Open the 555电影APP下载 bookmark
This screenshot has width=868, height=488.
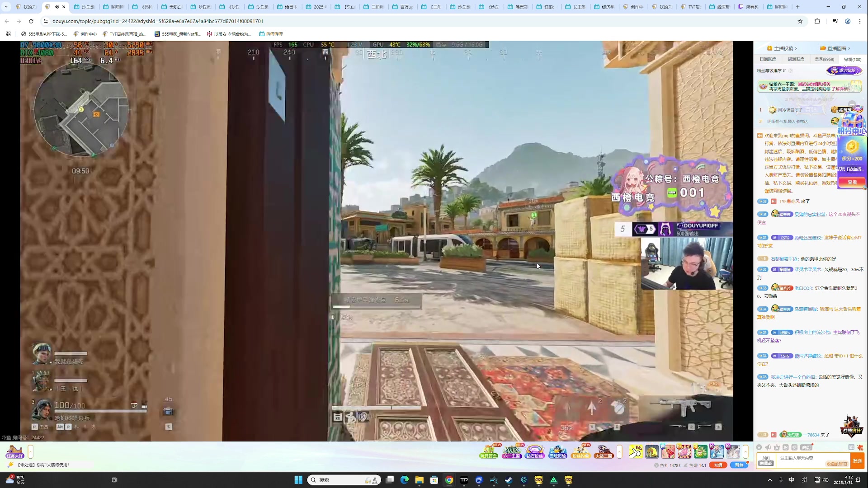click(x=44, y=34)
